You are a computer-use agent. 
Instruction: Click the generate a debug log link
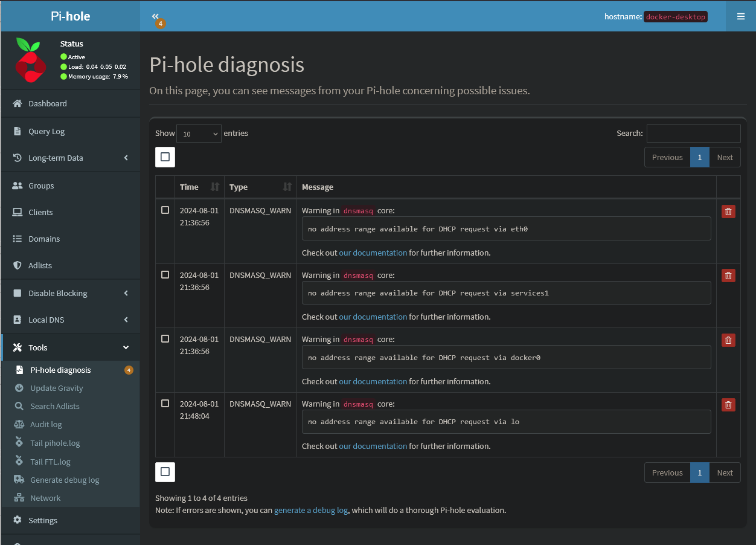pos(310,510)
